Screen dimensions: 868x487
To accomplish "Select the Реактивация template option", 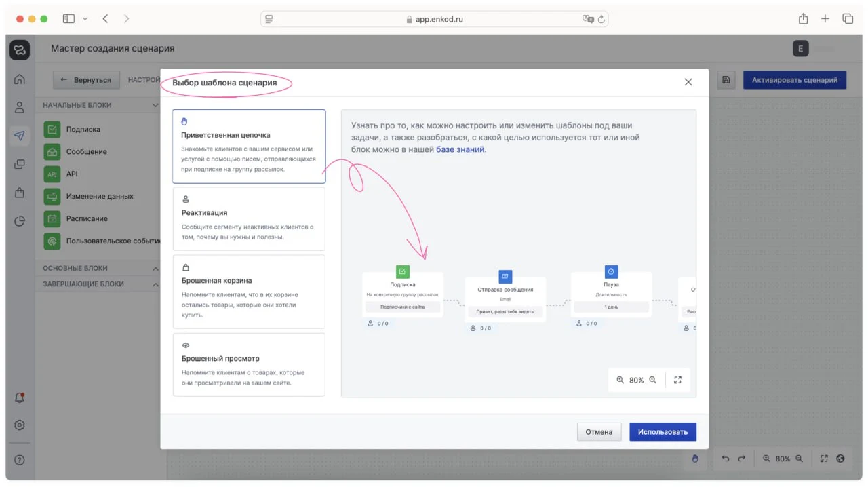I will point(249,219).
